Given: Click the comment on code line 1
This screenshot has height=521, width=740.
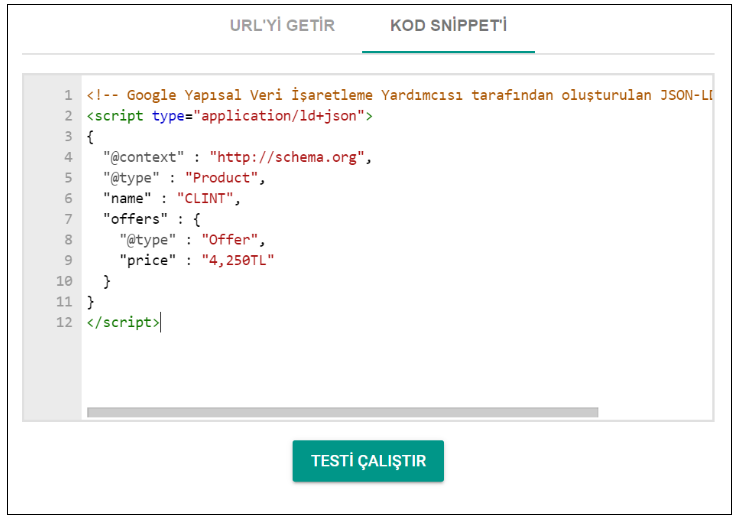Looking at the screenshot, I should pyautogui.click(x=399, y=95).
